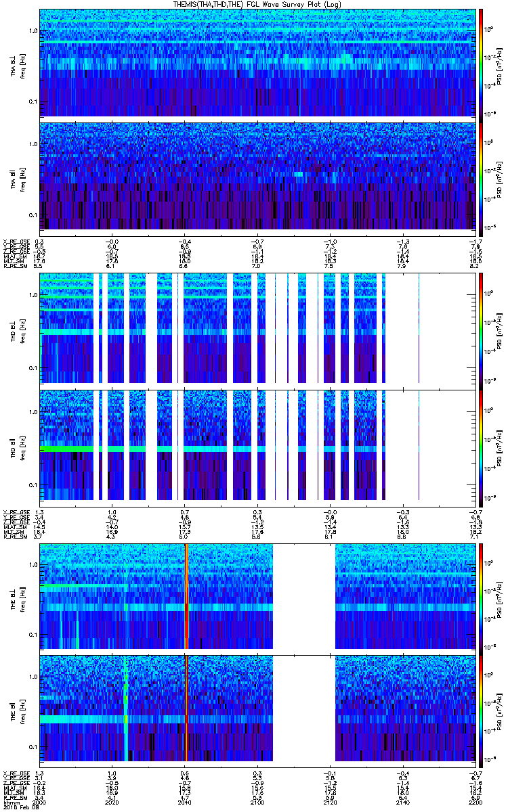Image resolution: width=508 pixels, height=812 pixels.
Task: Click the 2000 time tick label
Action: (40, 801)
